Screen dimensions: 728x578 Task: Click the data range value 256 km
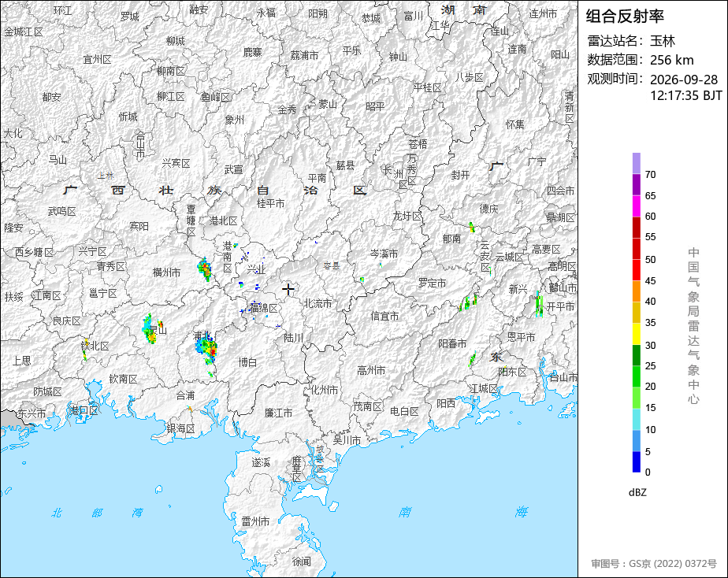coord(671,60)
